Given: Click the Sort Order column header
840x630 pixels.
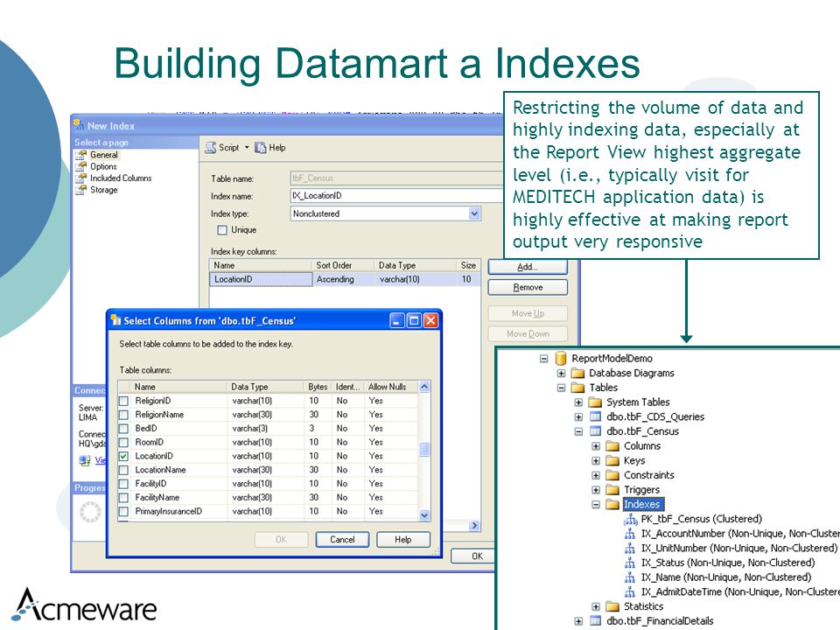Looking at the screenshot, I should tap(343, 265).
